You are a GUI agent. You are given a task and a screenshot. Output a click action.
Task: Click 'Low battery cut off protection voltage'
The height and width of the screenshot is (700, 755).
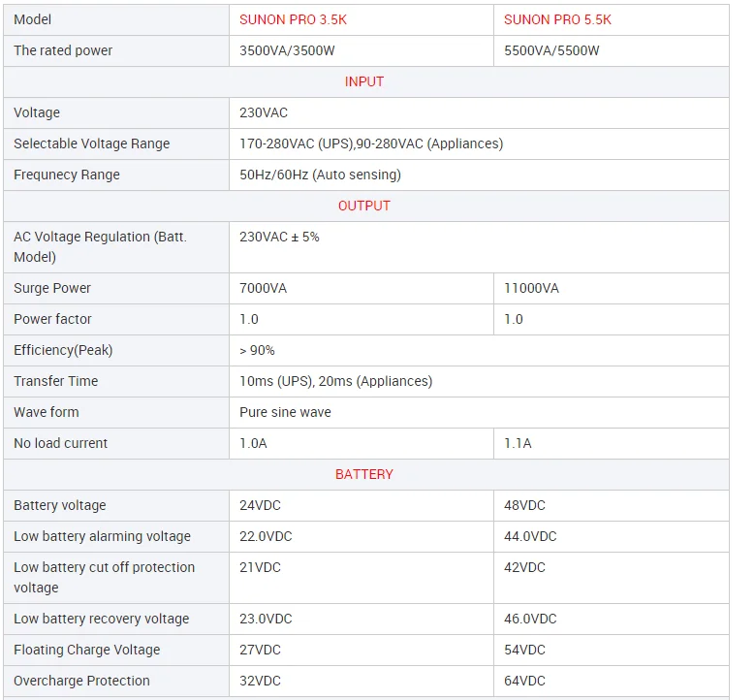pos(104,578)
